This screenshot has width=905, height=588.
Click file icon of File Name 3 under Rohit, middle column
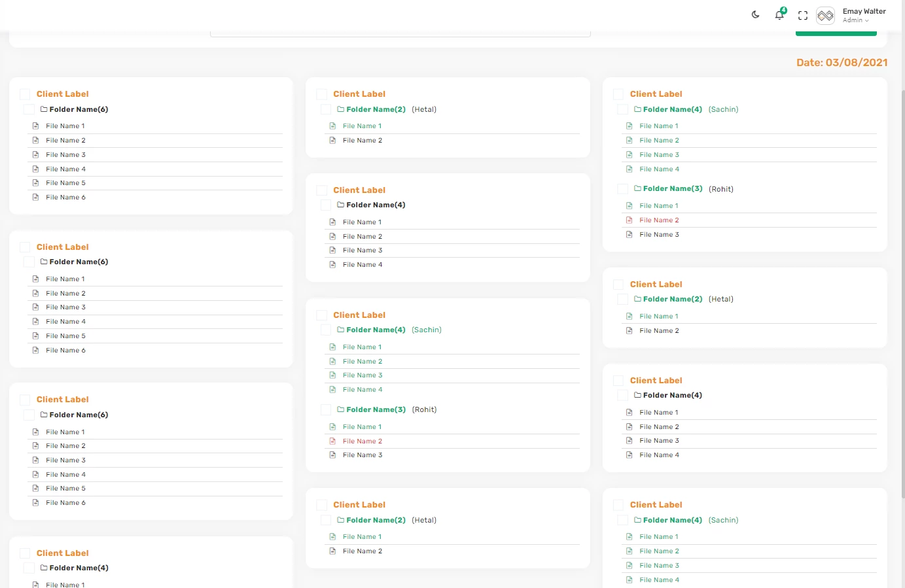coord(332,455)
